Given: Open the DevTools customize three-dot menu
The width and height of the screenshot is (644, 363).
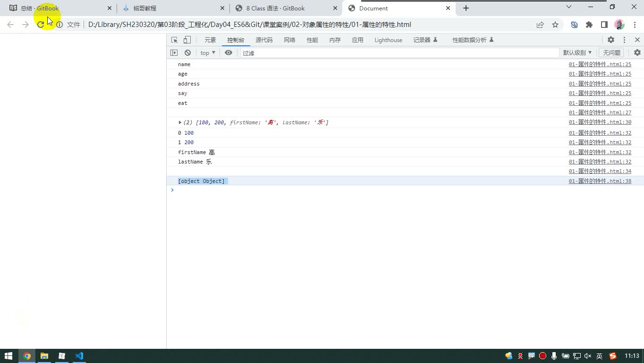Looking at the screenshot, I should [x=624, y=40].
